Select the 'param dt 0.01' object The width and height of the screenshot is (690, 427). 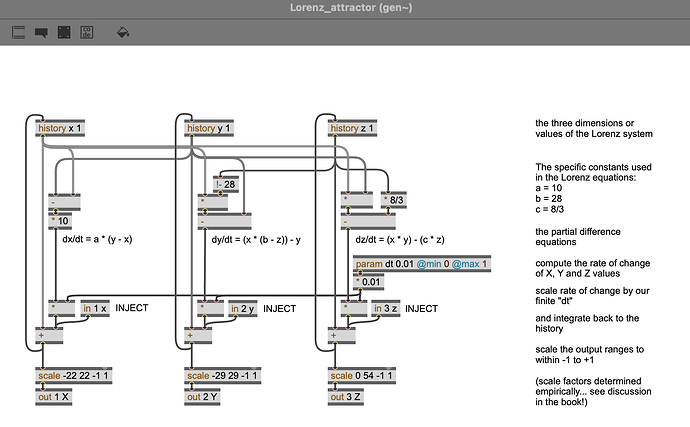tap(422, 264)
